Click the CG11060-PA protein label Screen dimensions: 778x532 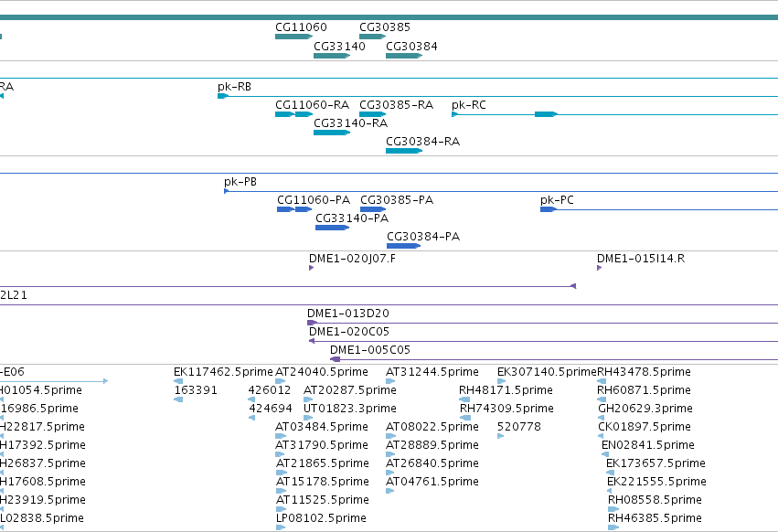coord(314,199)
